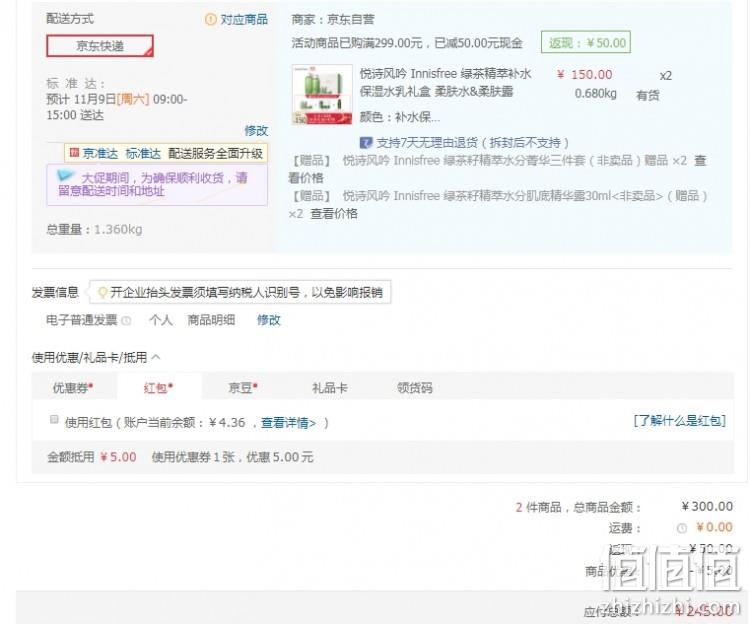
Task: Select the 京东快递 delivery option
Action: click(x=100, y=46)
